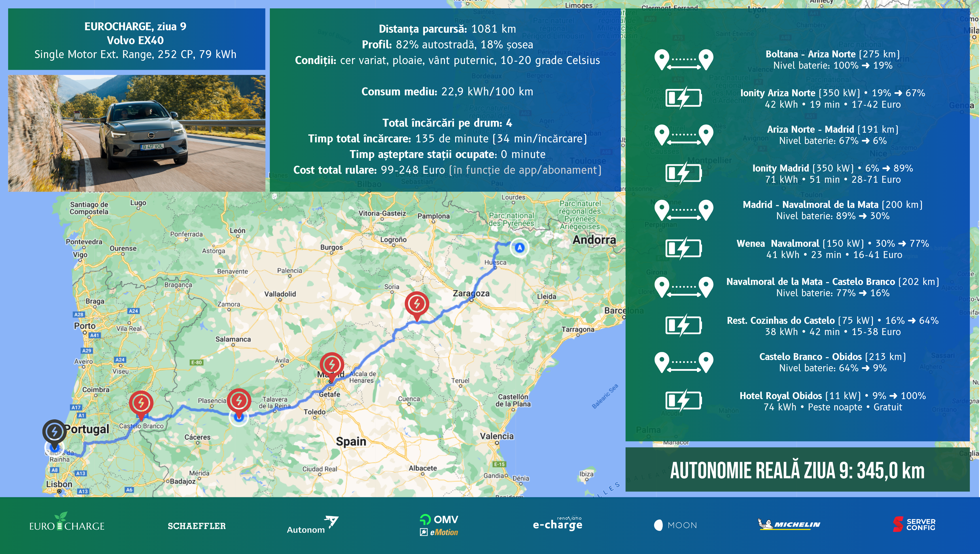Click the charging battery icon beside Hotel Royal Obidos
980x554 pixels.
[683, 400]
